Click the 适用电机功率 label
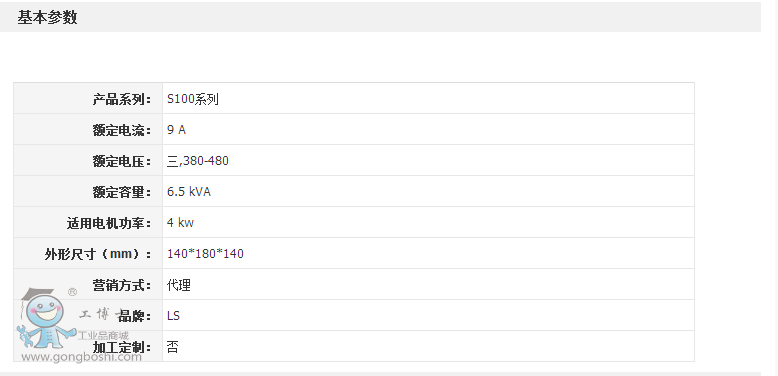This screenshot has width=778, height=376. pos(109,223)
